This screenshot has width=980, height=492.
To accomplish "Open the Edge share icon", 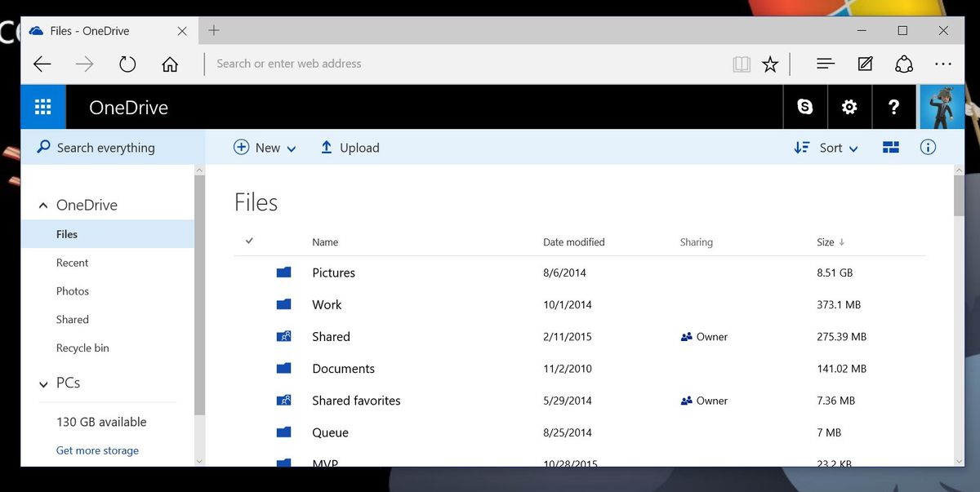I will (904, 63).
